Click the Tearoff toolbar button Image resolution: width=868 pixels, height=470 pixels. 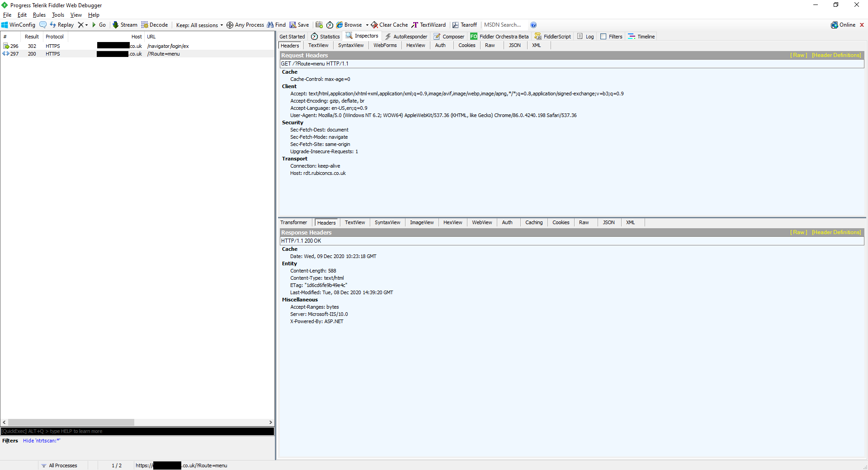pyautogui.click(x=465, y=25)
